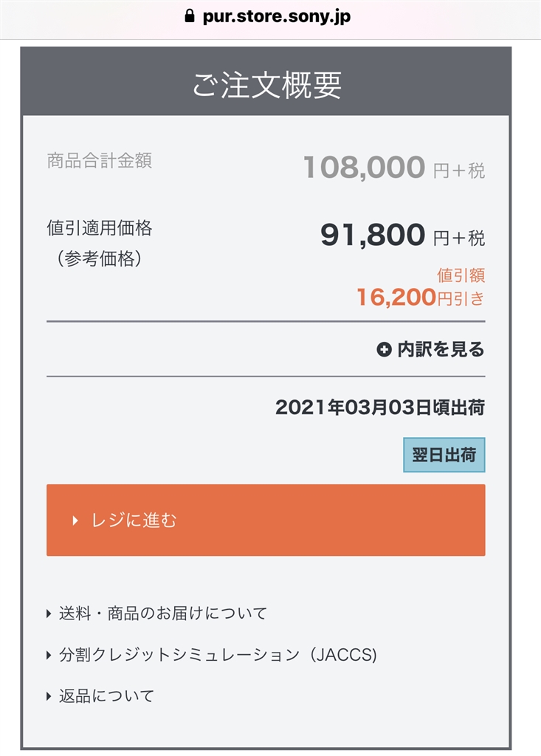
Task: Open 送料・商品のお届けについて link
Action: pos(162,613)
